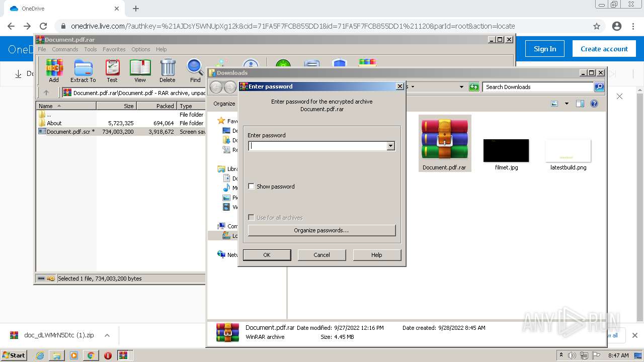Open Chrome profile avatar icon
Screen dimensions: 644x362
pos(617,26)
